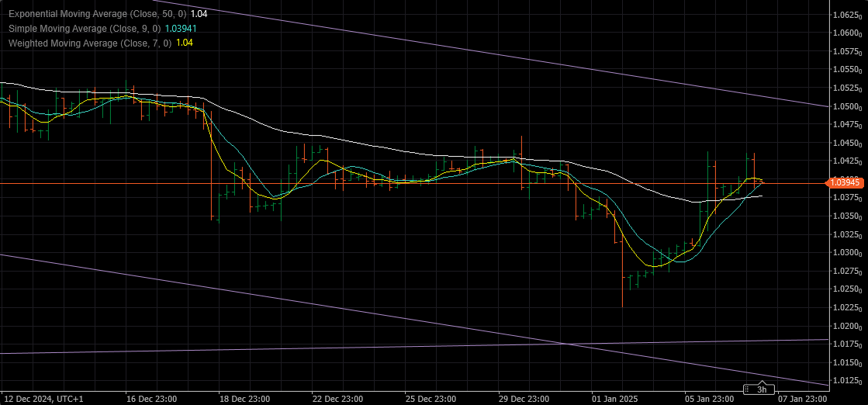
Task: Select the nearly horizontal purple line near 1.0175
Action: [x=415, y=346]
